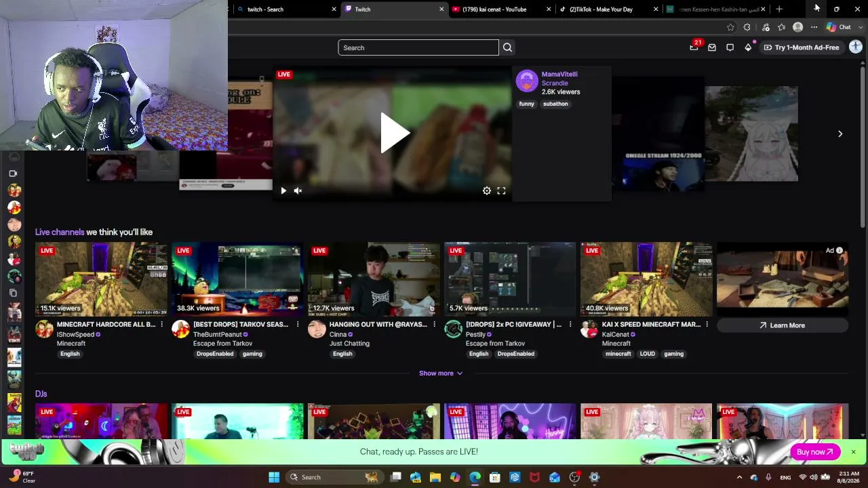Open the DJs category link
Image resolution: width=868 pixels, height=488 pixels.
click(41, 394)
